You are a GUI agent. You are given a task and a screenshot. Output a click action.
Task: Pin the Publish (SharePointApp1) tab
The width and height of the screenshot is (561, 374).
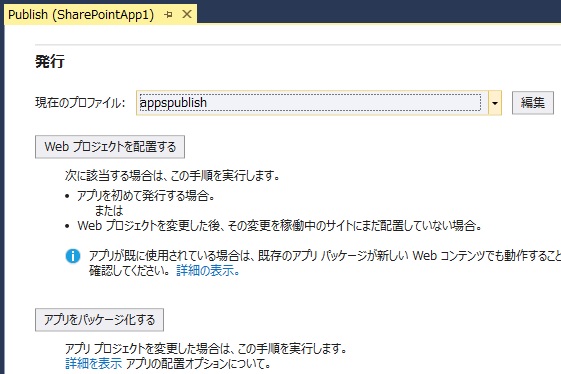coord(168,15)
